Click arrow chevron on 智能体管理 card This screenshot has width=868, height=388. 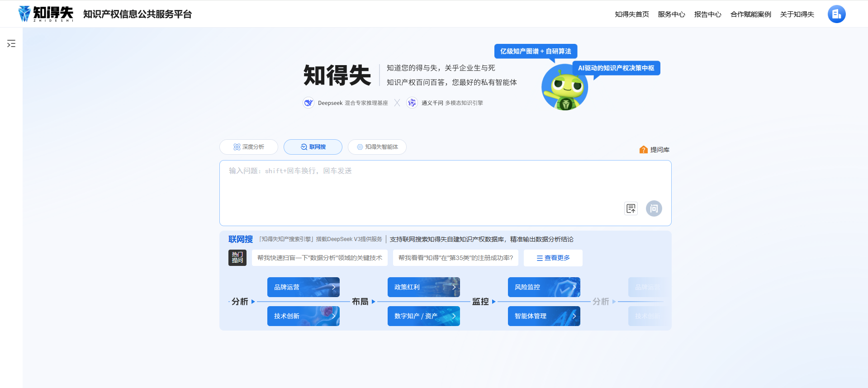[x=574, y=316]
